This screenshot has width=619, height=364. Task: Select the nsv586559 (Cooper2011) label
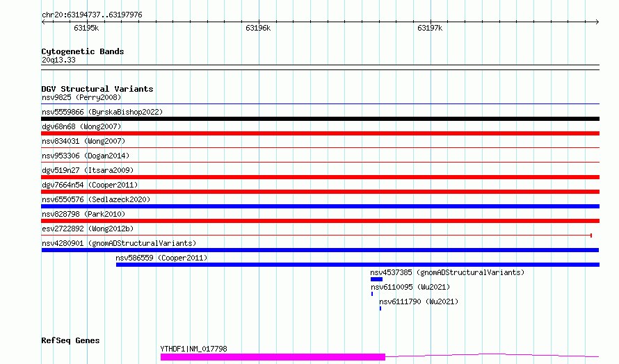click(x=161, y=258)
